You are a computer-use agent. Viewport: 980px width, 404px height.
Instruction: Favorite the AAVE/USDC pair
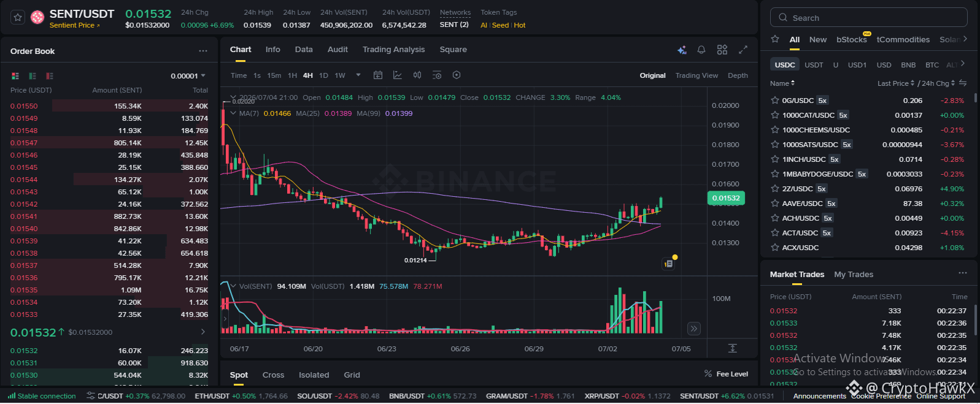click(x=775, y=203)
